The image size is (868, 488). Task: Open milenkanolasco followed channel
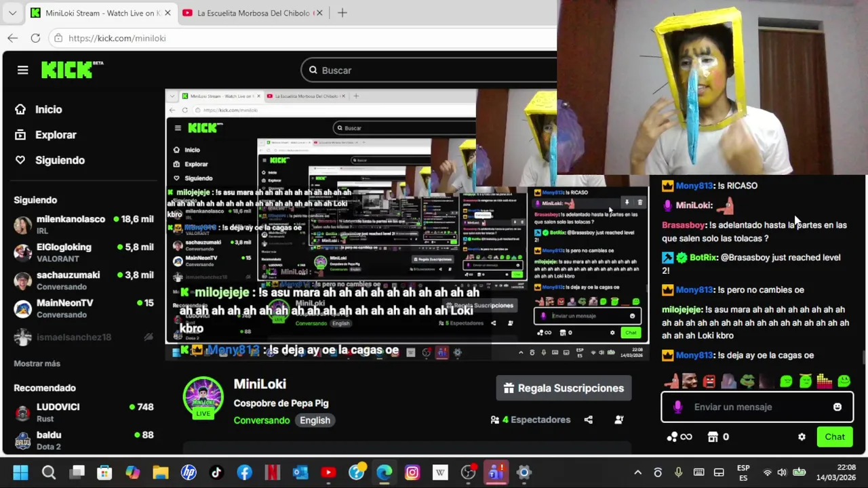coord(84,224)
